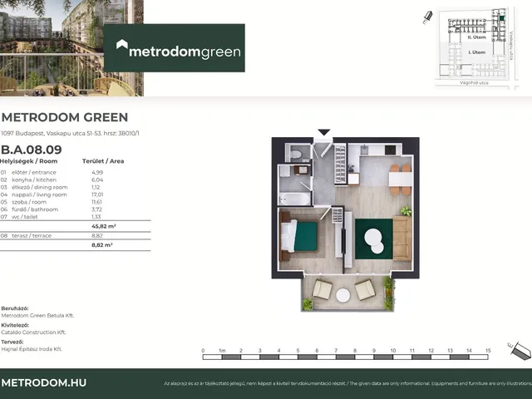Click the designer Hajnal Építész Iroda Kft.
The height and width of the screenshot is (399, 532).
pos(32,349)
